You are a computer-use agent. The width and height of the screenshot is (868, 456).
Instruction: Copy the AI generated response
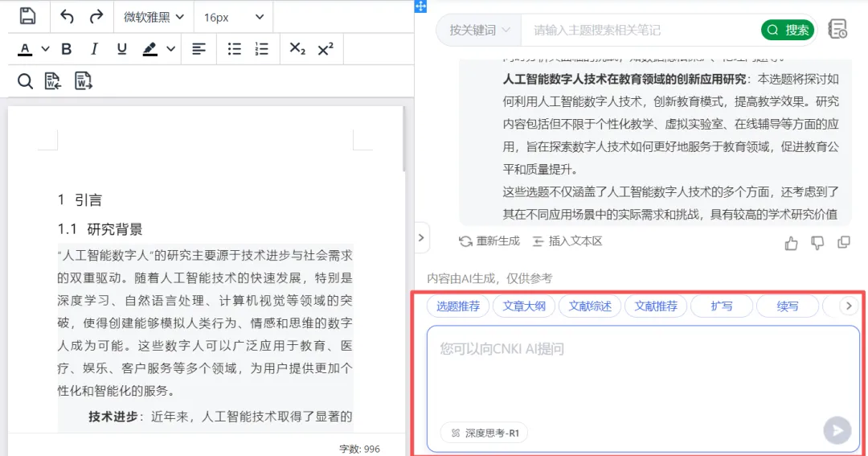pos(843,242)
